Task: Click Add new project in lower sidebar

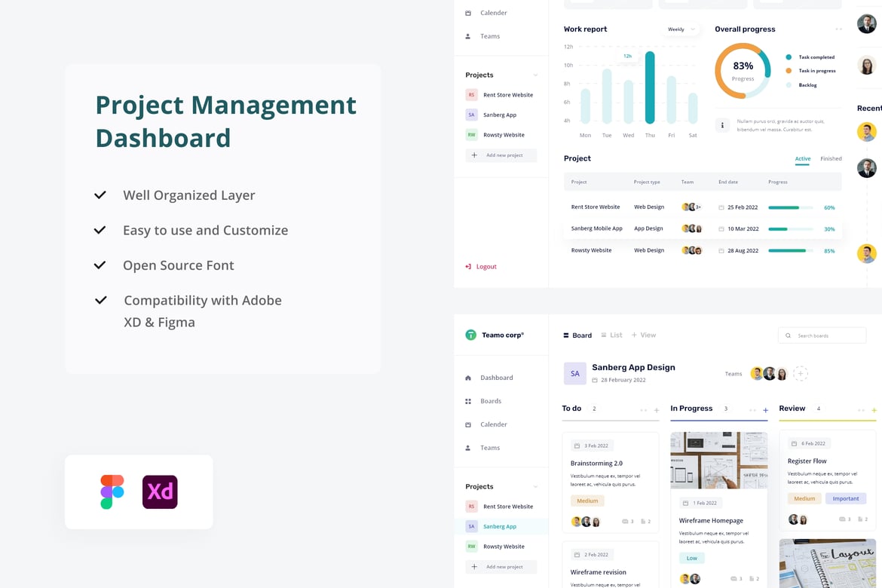Action: [501, 567]
